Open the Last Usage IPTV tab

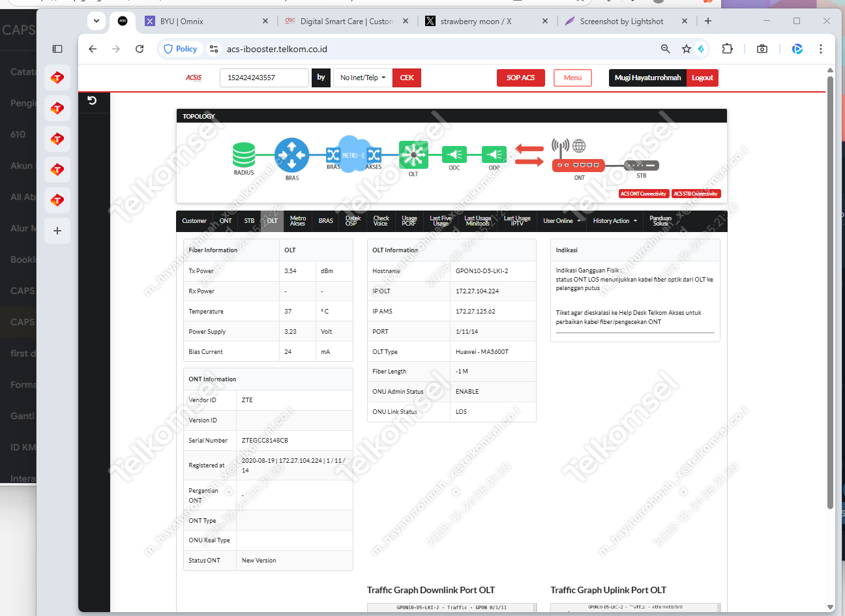pyautogui.click(x=517, y=221)
